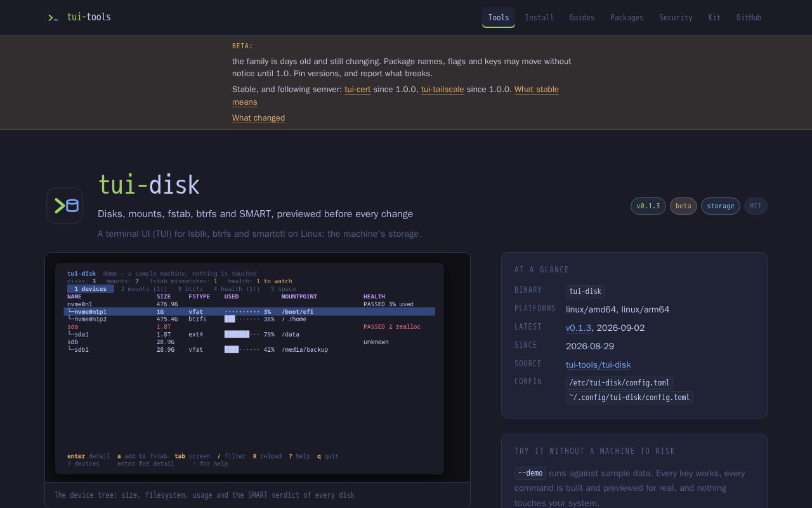Click the 2026-08-29 since date
The height and width of the screenshot is (508, 812).
coord(590,347)
